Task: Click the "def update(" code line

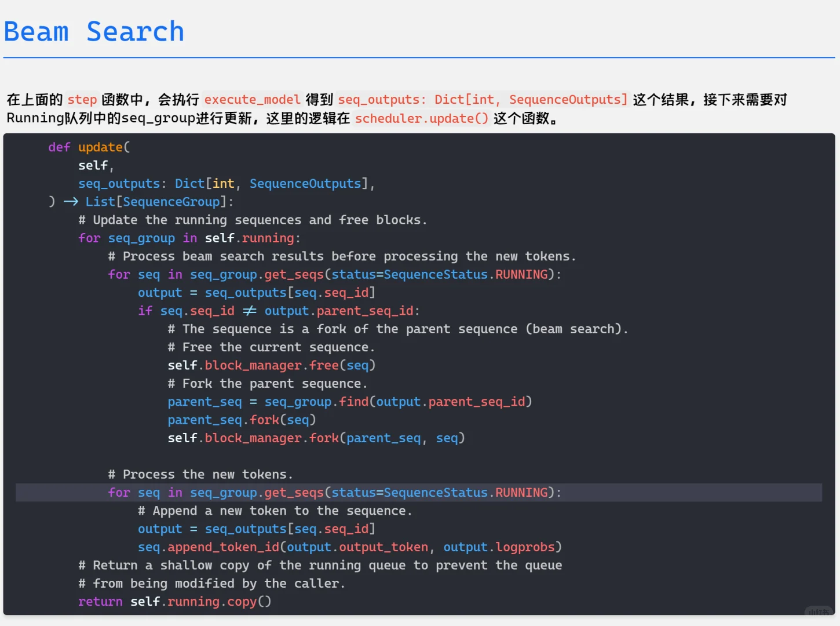Action: tap(89, 147)
